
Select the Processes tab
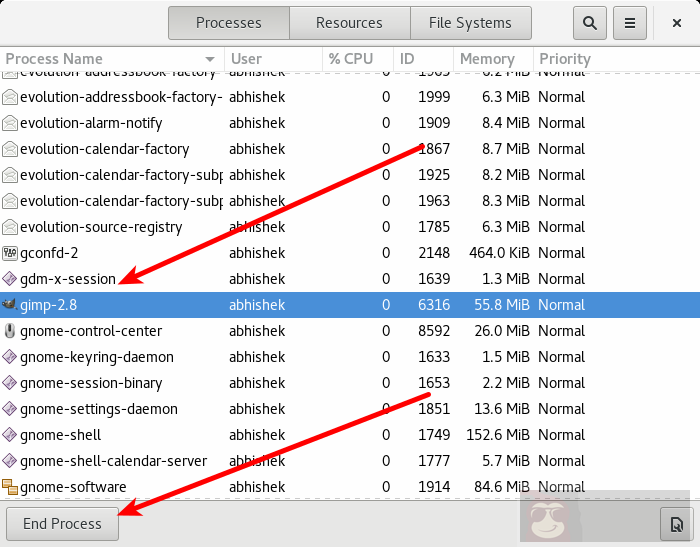228,22
